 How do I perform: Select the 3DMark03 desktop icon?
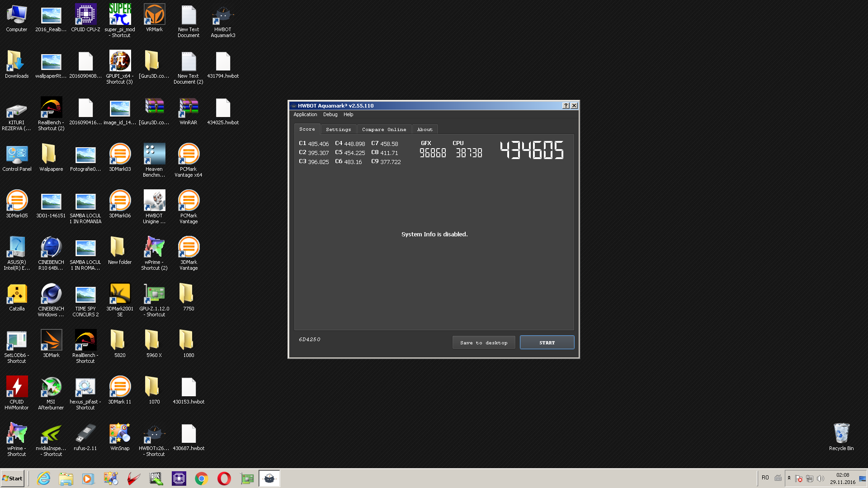[120, 158]
